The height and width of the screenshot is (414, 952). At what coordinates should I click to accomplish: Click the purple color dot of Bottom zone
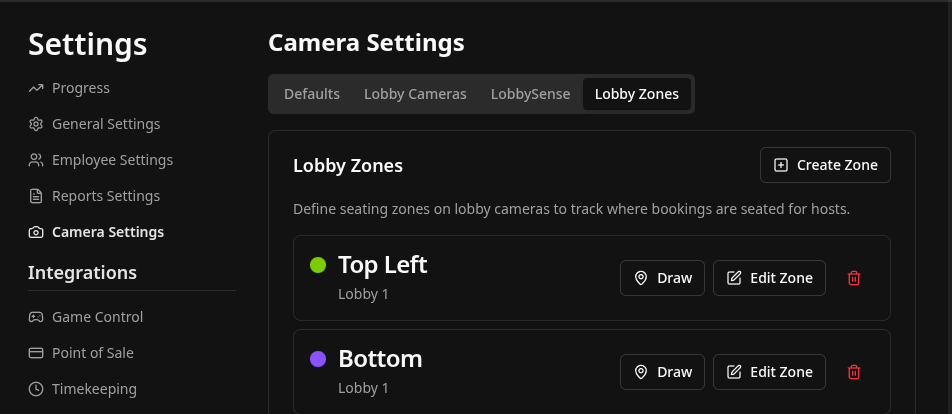[318, 359]
